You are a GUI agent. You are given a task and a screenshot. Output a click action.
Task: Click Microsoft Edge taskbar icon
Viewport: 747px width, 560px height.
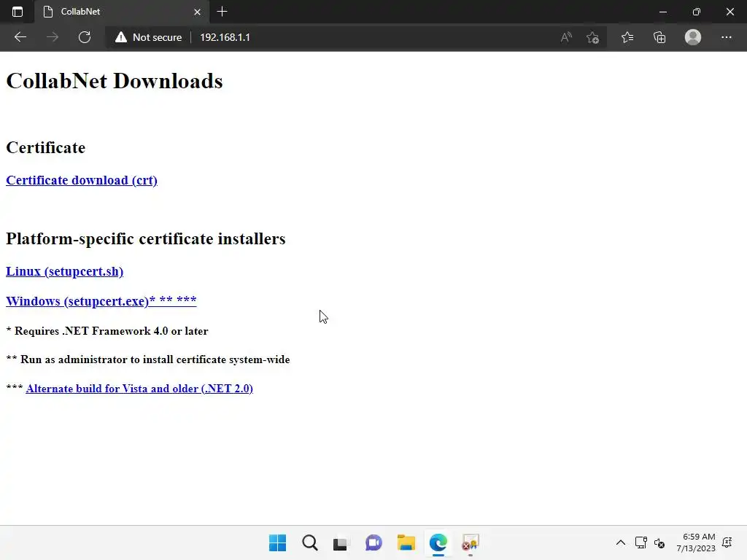(438, 542)
